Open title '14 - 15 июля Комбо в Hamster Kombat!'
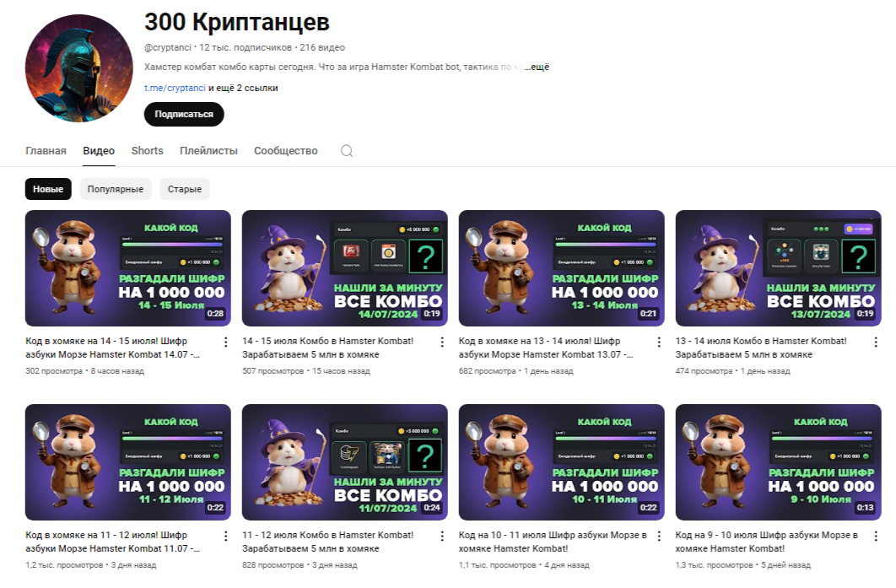The width and height of the screenshot is (896, 588). point(328,348)
